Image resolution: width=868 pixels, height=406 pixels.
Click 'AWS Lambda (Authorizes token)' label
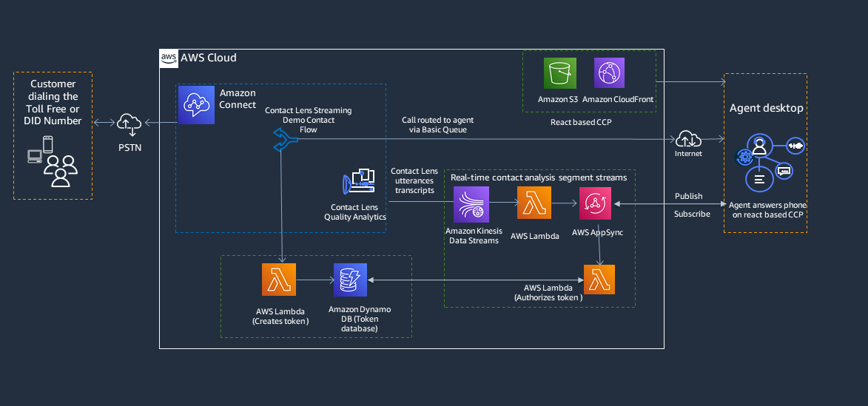pos(548,293)
